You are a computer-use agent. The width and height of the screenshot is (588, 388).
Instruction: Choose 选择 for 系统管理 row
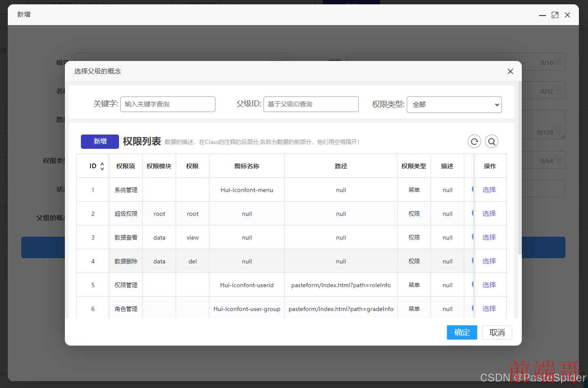[489, 190]
